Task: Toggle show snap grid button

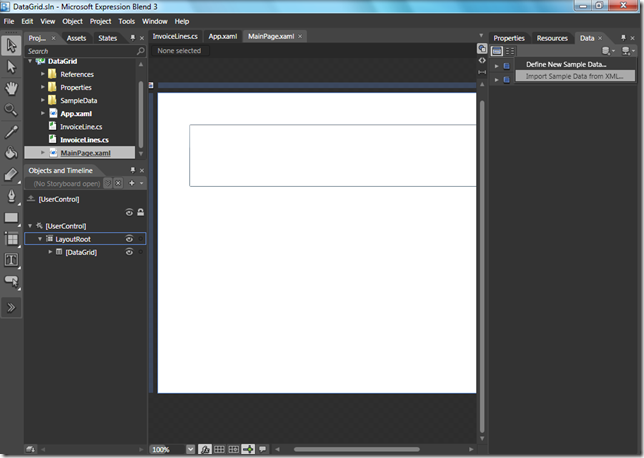Action: tap(219, 449)
